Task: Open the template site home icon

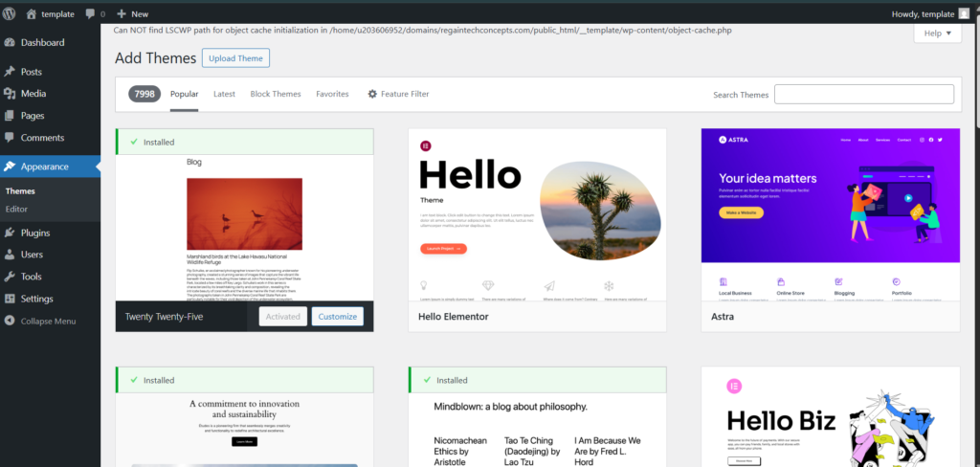Action: point(32,13)
